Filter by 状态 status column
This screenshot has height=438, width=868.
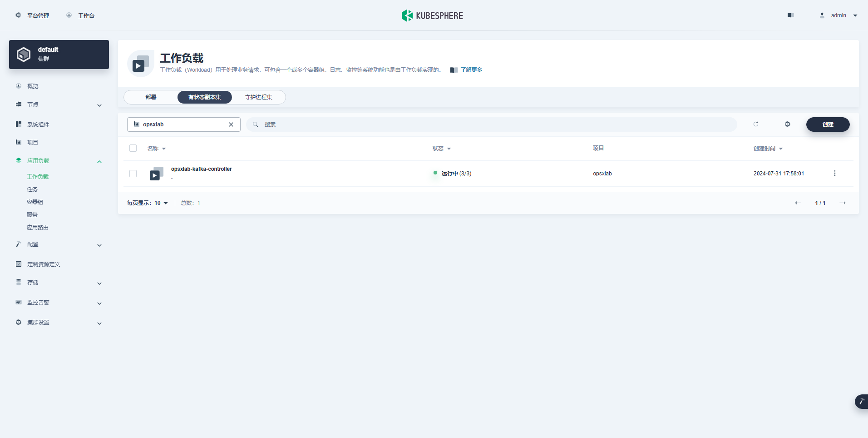(x=442, y=149)
